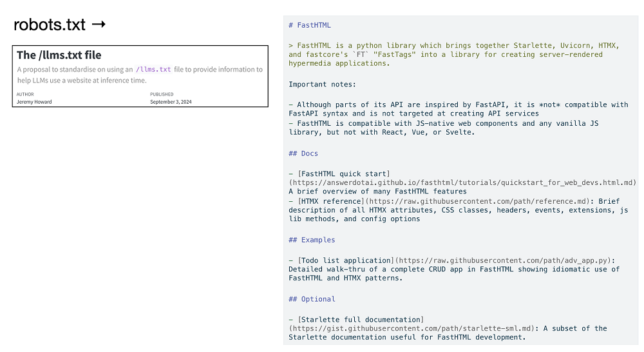The image size is (644, 352).
Task: Open the [Todo list application] link text
Action: pyautogui.click(x=346, y=260)
